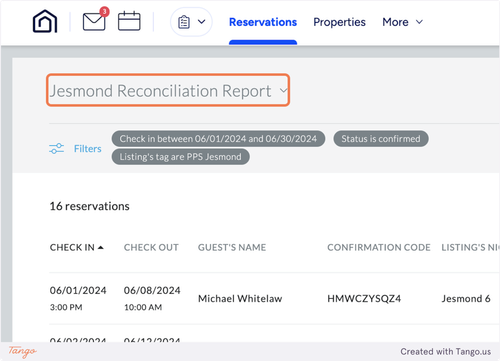The height and width of the screenshot is (361, 500).
Task: Open guest Michael Whitelaw reservation
Action: (240, 299)
